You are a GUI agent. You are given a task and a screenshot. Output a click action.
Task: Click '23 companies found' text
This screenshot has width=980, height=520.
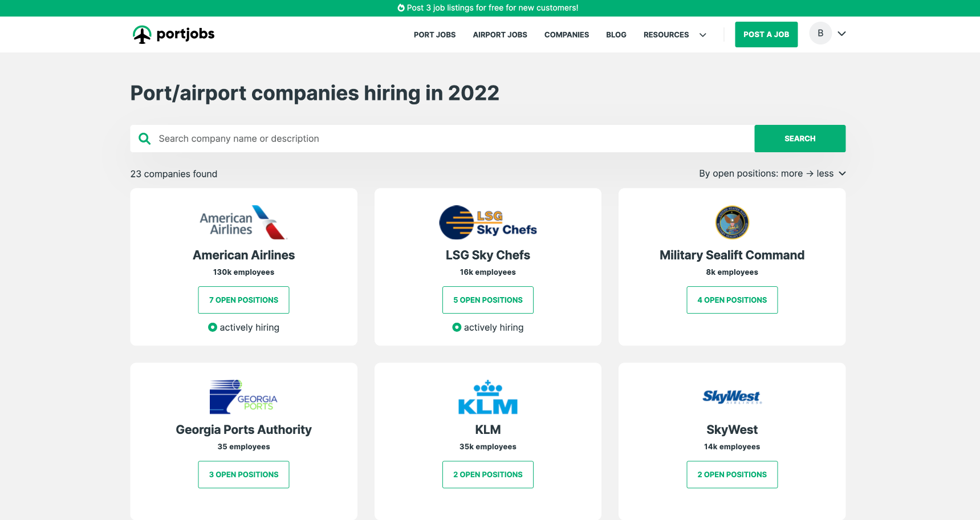(174, 174)
